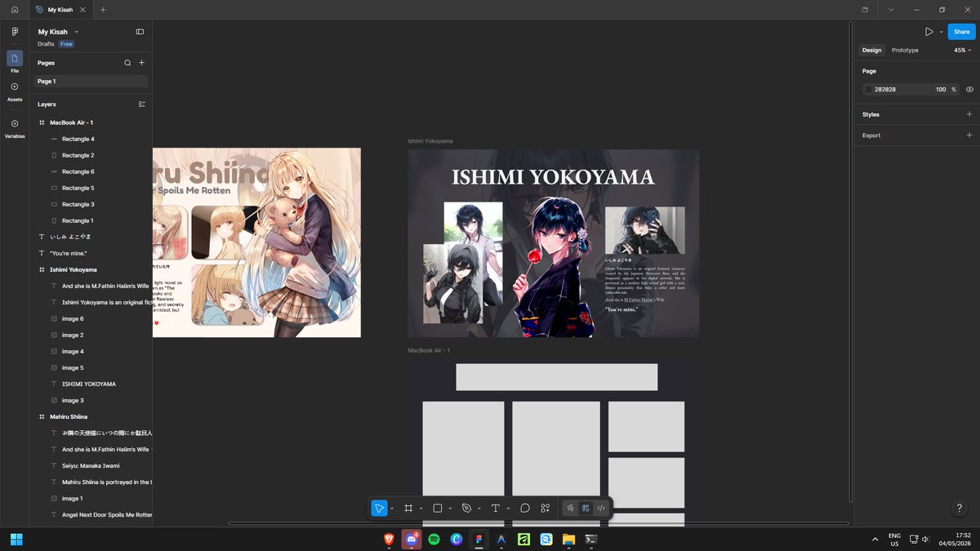Minimize the left sidebar UI
980x551 pixels.
click(x=140, y=32)
